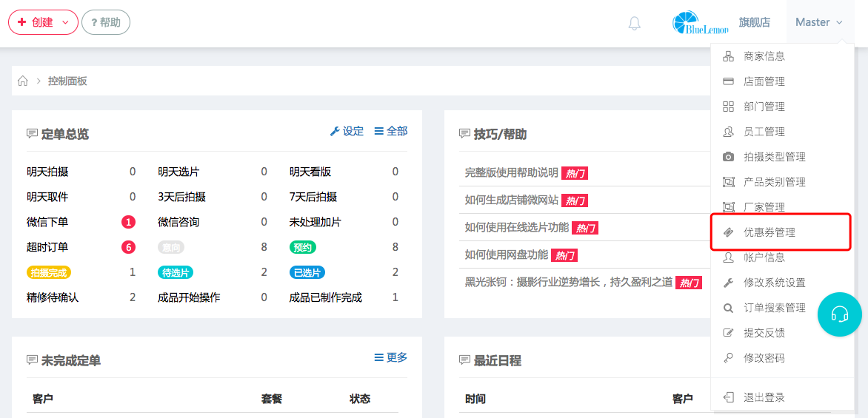This screenshot has width=868, height=418.
Task: Click the red 超时订单 count badge
Action: pyautogui.click(x=128, y=247)
